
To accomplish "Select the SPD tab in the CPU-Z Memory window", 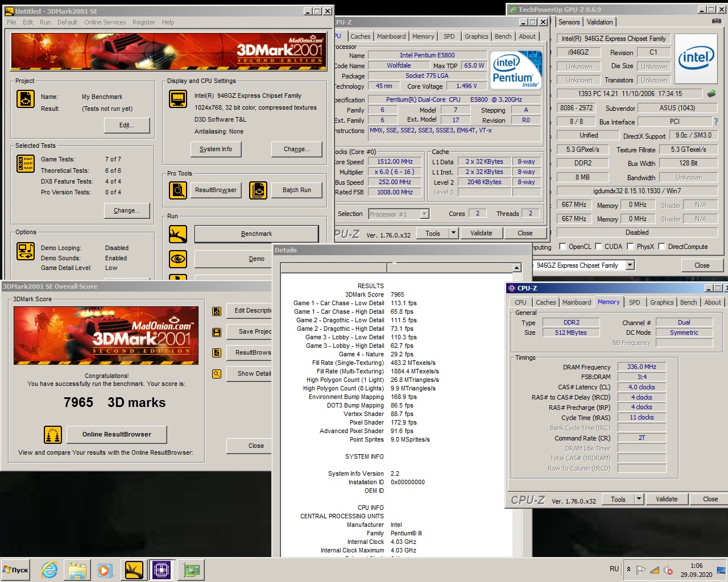I will tap(635, 302).
